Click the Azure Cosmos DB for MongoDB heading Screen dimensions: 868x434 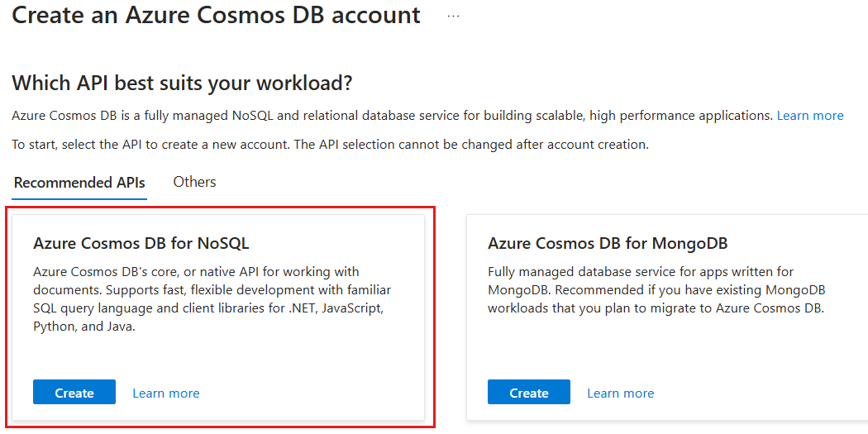click(608, 243)
